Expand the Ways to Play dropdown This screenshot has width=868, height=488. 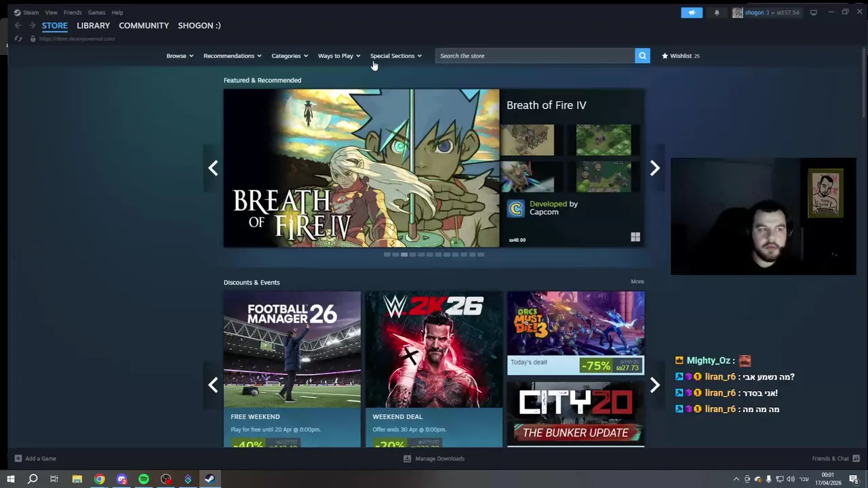pyautogui.click(x=339, y=56)
